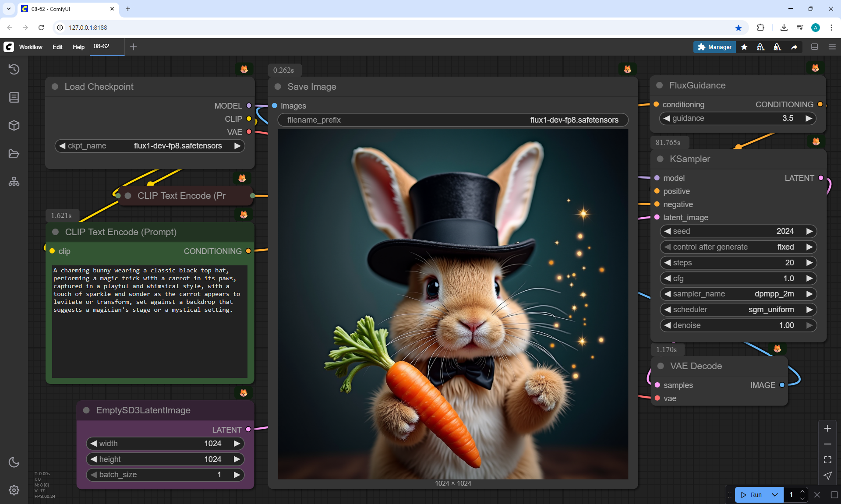Screen dimensions: 841x504
Task: Open ComfyUI settings gear icon
Action: [x=14, y=490]
